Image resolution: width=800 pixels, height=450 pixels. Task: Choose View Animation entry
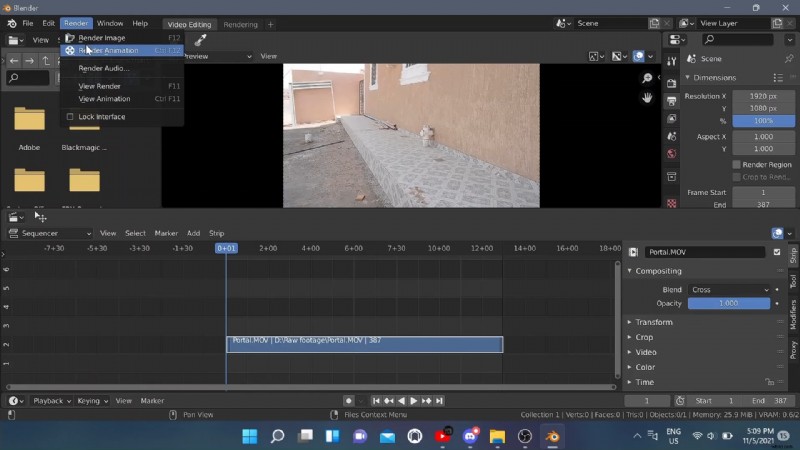click(121, 98)
